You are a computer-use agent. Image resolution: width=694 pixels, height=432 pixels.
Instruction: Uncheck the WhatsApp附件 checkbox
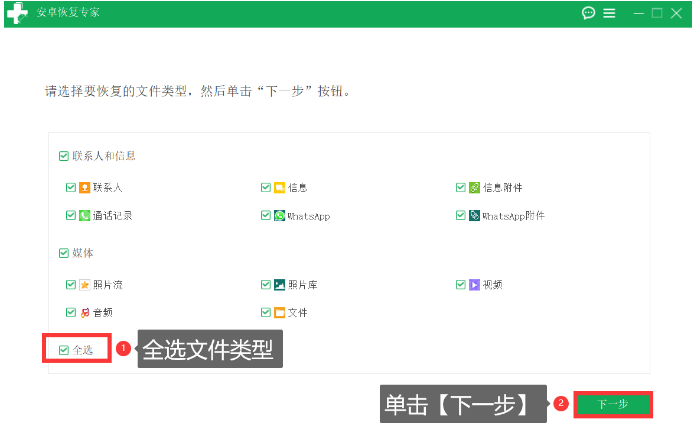[x=461, y=215]
